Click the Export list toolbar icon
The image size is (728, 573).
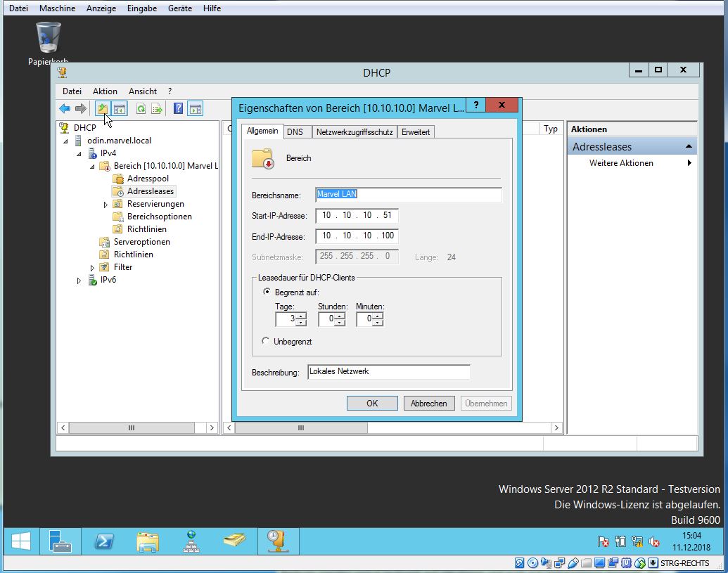coord(157,108)
